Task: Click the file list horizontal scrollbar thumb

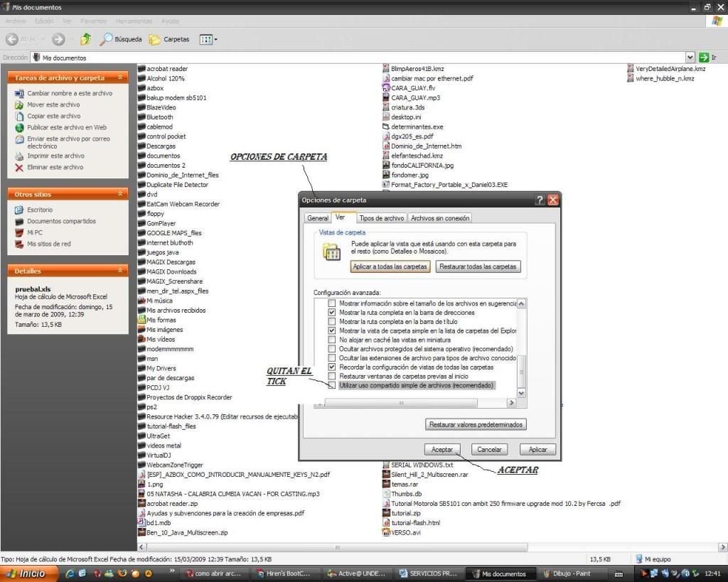Action: click(338, 547)
